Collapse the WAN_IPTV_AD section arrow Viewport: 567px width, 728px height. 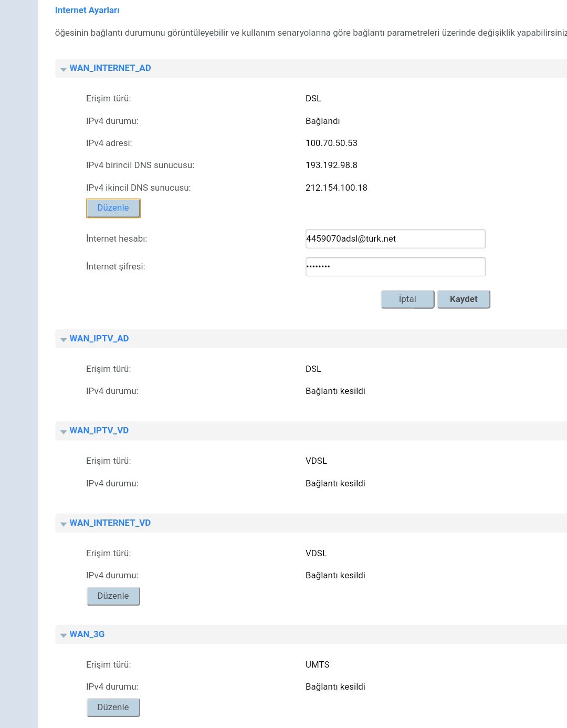click(64, 340)
